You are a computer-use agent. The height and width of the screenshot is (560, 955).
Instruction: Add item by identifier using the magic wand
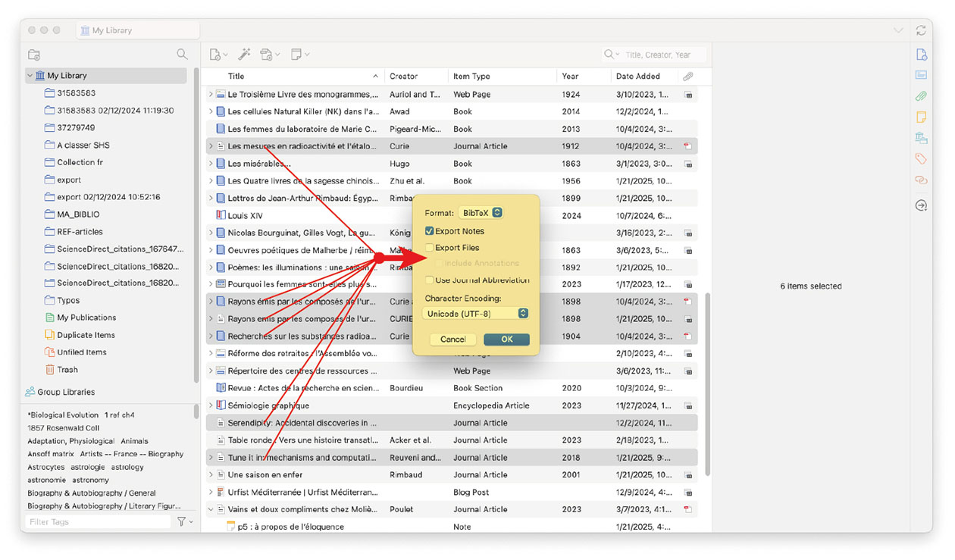pyautogui.click(x=244, y=54)
